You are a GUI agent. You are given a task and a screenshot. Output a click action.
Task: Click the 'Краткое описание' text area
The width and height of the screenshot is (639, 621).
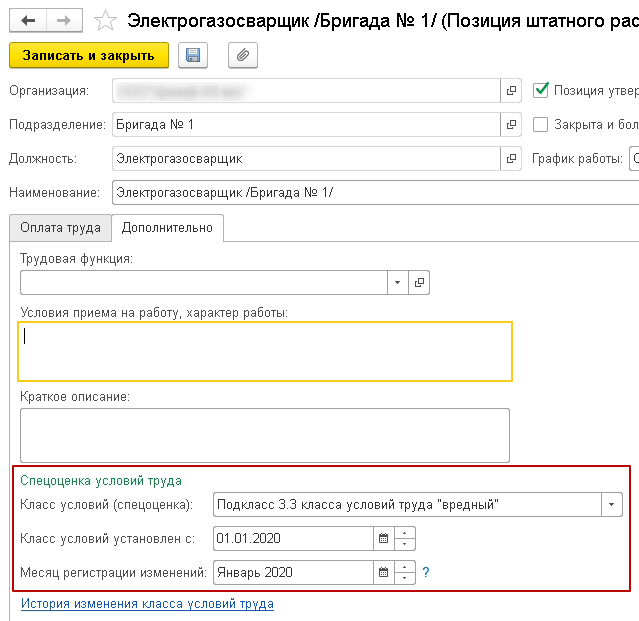pos(265,436)
